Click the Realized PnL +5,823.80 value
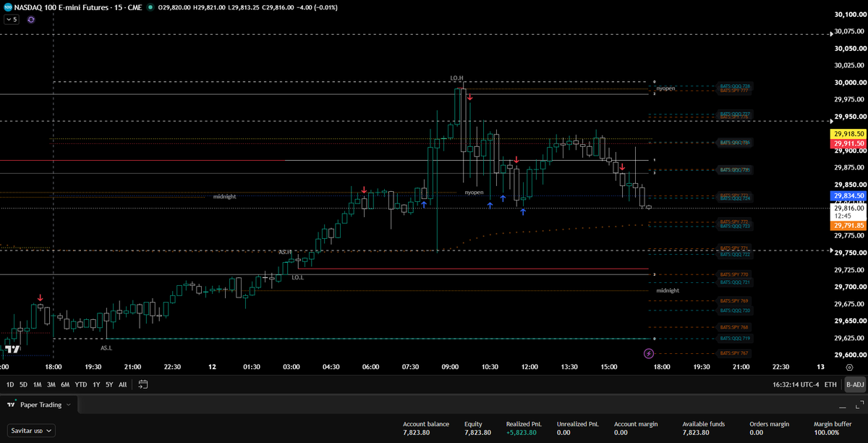 click(x=522, y=433)
